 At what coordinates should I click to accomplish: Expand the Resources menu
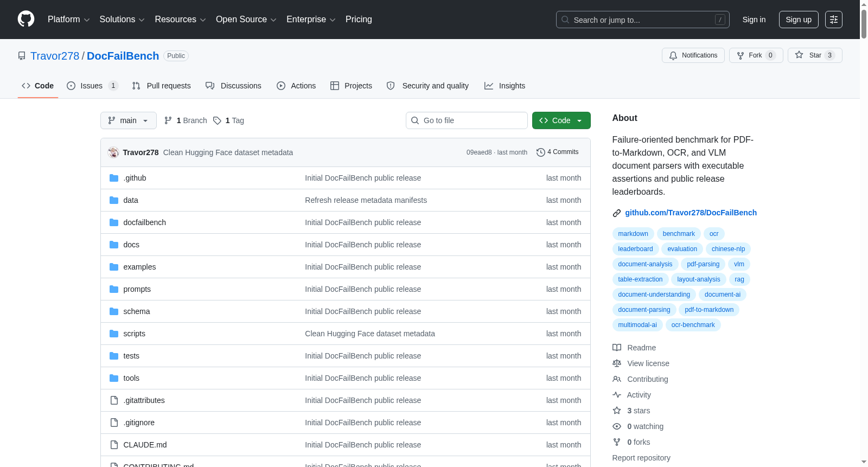click(180, 20)
